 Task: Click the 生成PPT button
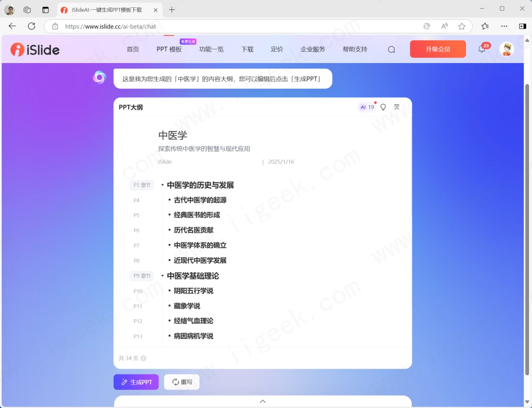[x=136, y=382]
